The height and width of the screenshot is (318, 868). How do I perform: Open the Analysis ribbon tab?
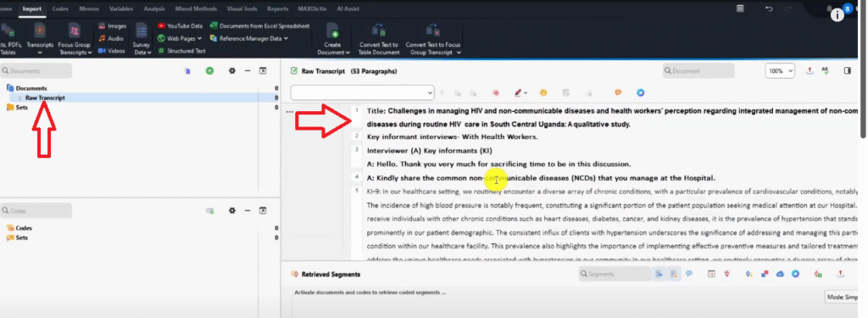tap(154, 8)
